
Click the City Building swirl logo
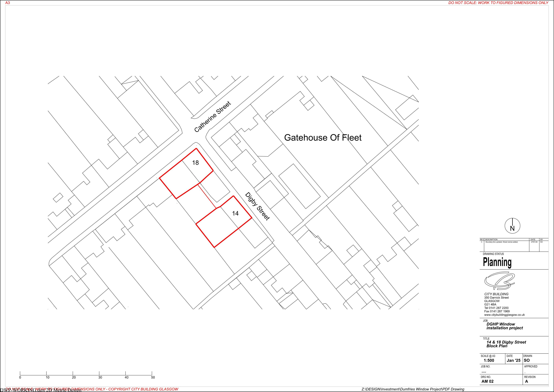[x=500, y=281]
